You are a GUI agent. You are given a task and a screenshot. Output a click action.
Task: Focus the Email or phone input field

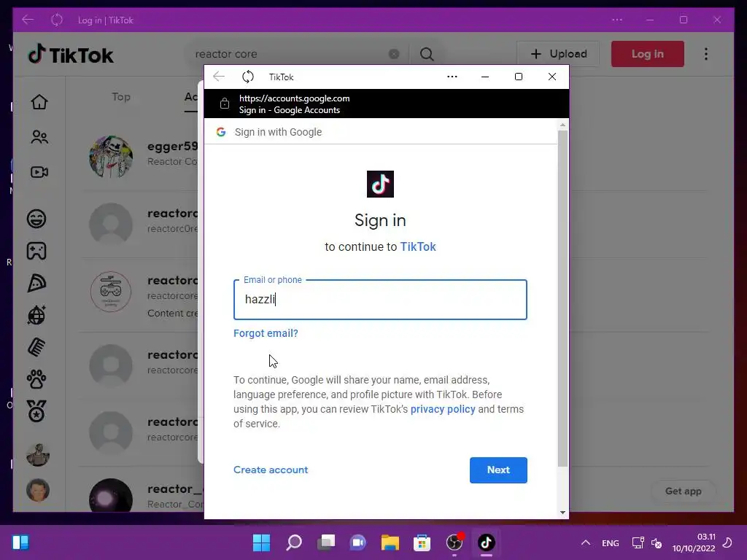pyautogui.click(x=380, y=300)
